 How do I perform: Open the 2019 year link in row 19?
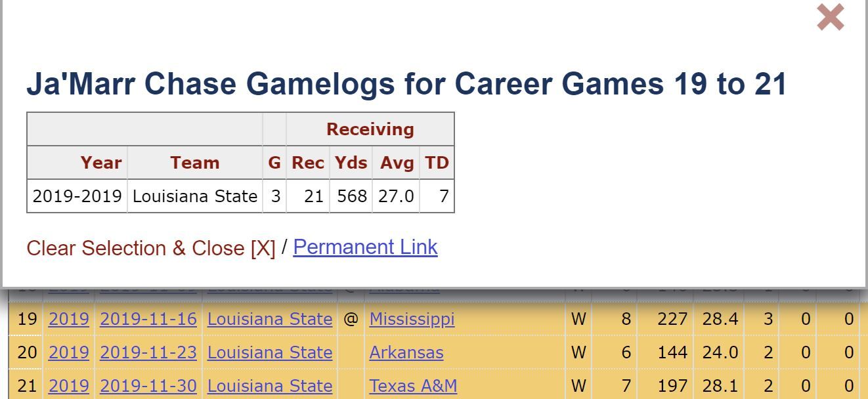click(x=69, y=320)
